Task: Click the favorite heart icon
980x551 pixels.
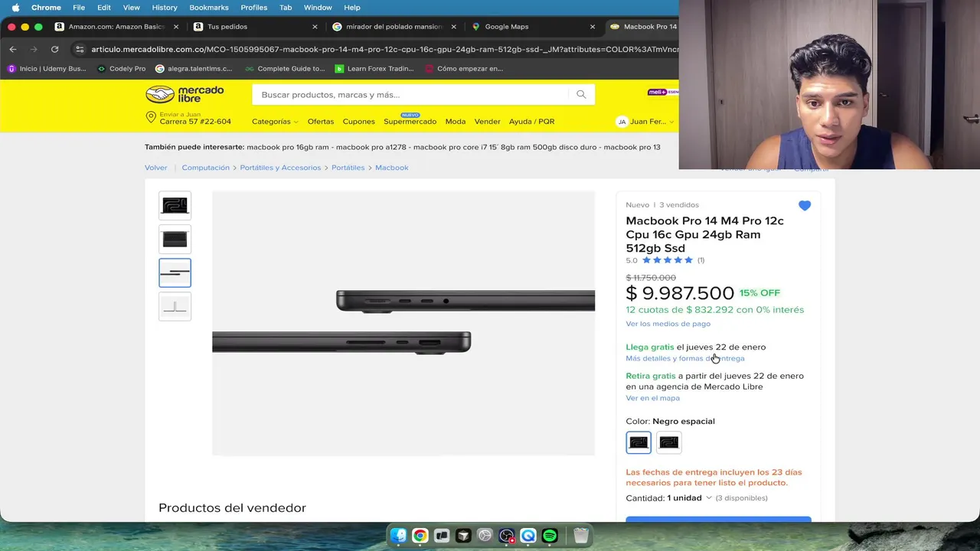Action: tap(804, 205)
